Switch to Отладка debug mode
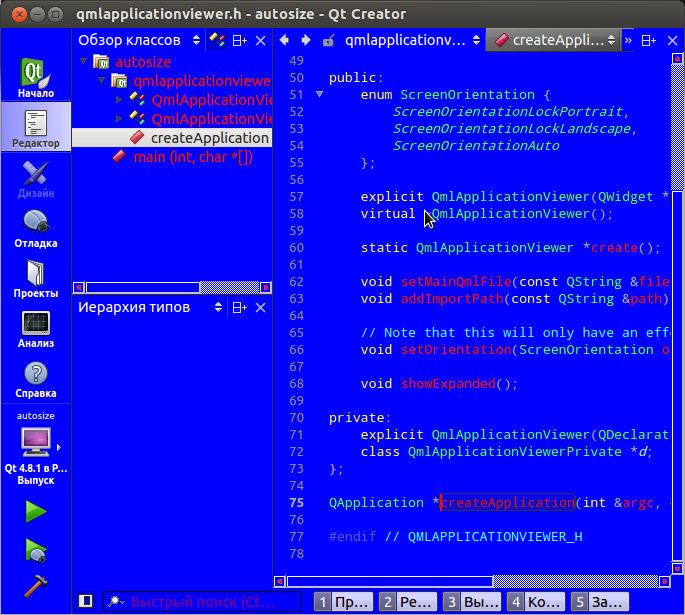Screen dimensions: 685x615 [x=36, y=228]
